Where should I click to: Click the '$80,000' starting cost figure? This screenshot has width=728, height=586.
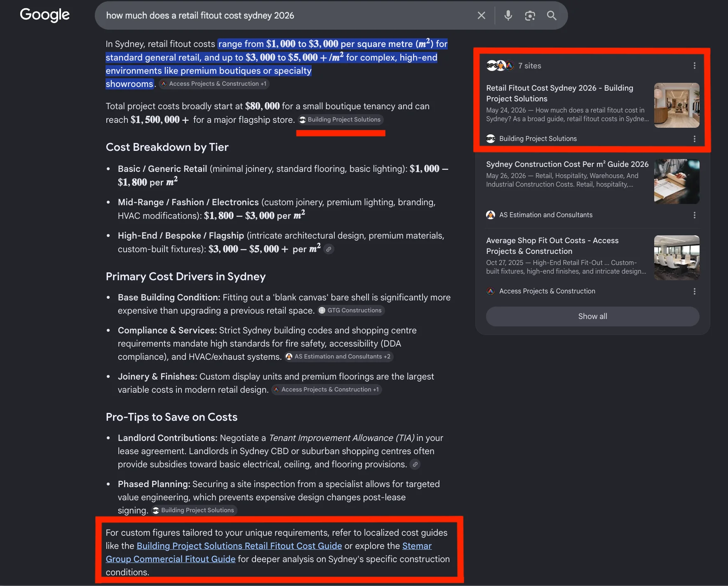coord(262,106)
